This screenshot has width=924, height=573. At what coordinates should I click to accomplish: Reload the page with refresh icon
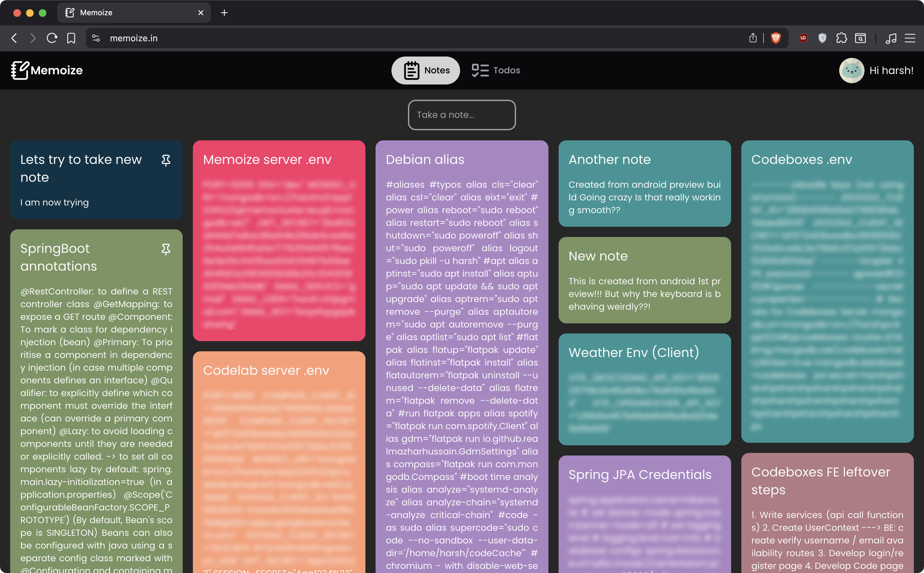(52, 38)
